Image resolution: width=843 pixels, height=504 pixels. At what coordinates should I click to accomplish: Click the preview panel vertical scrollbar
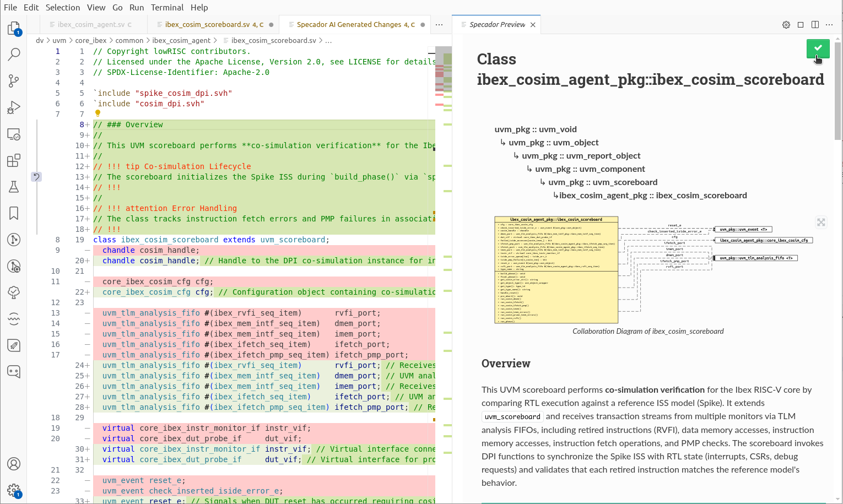click(x=838, y=91)
